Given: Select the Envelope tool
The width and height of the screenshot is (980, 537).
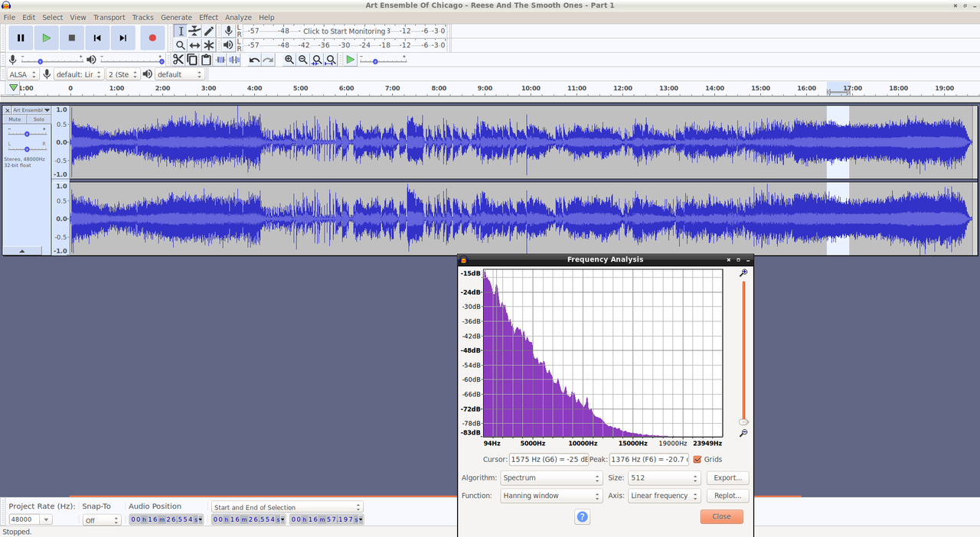Looking at the screenshot, I should tap(194, 31).
